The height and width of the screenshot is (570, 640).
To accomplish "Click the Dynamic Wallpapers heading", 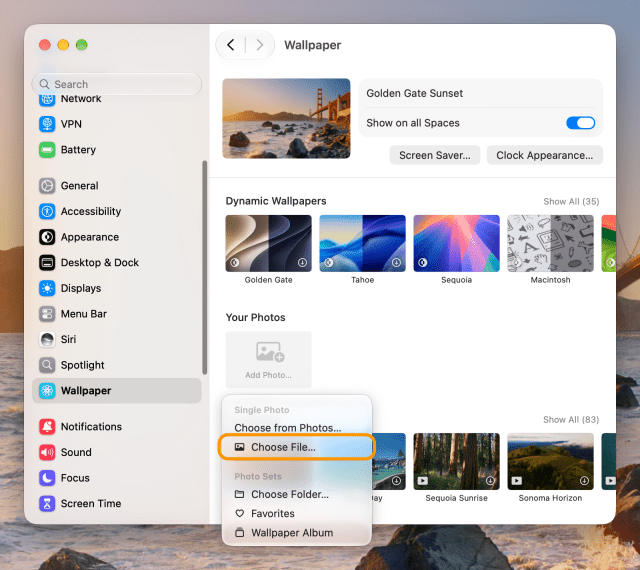I will 276,201.
